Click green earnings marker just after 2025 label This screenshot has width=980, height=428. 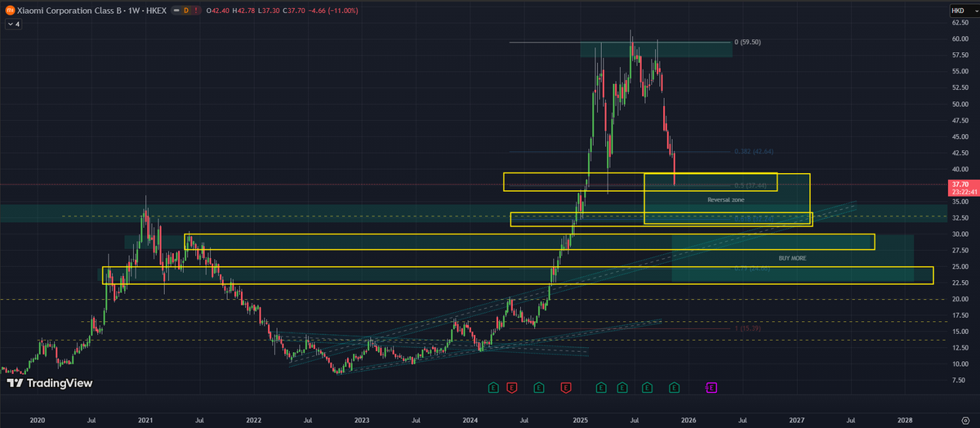click(601, 387)
